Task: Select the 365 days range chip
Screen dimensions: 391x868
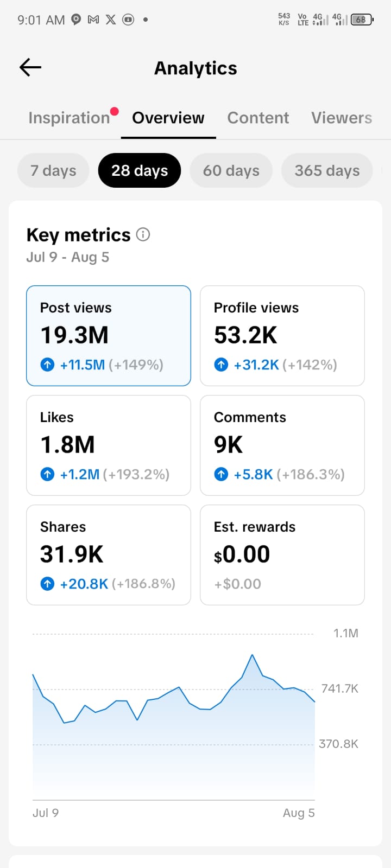Action: pos(327,170)
